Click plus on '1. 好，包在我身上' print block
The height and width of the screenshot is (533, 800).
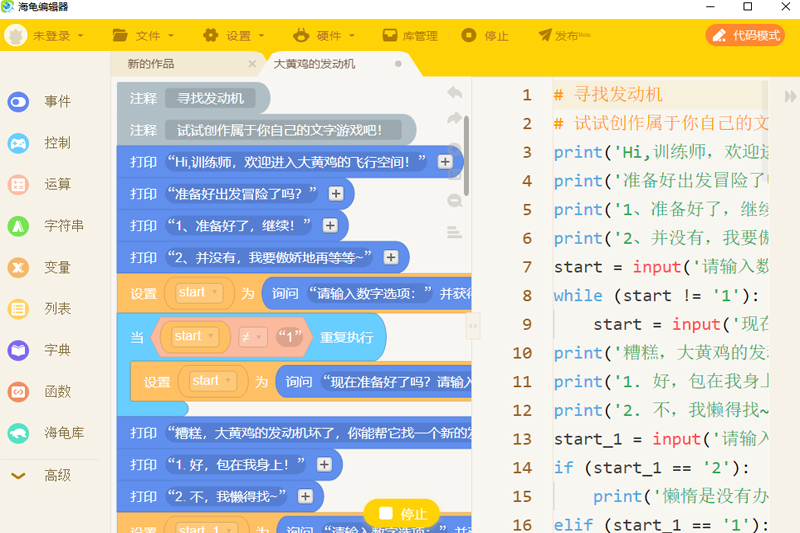324,465
